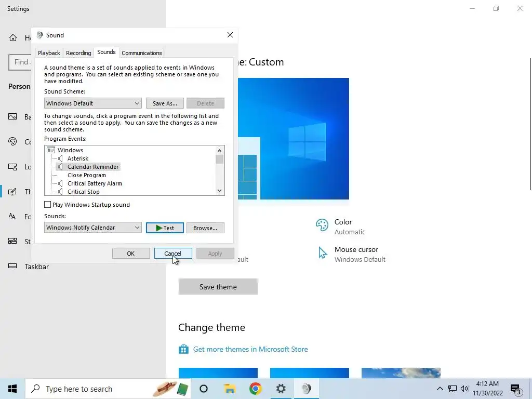Viewport: 532px width, 399px height.
Task: Click the Color palette icon in Themes page
Action: [x=322, y=225]
